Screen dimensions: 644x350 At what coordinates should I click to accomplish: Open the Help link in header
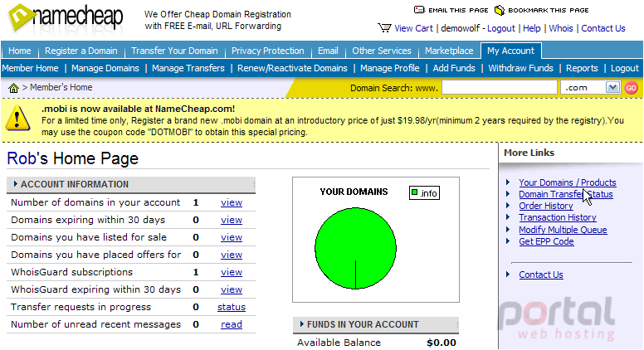point(531,28)
